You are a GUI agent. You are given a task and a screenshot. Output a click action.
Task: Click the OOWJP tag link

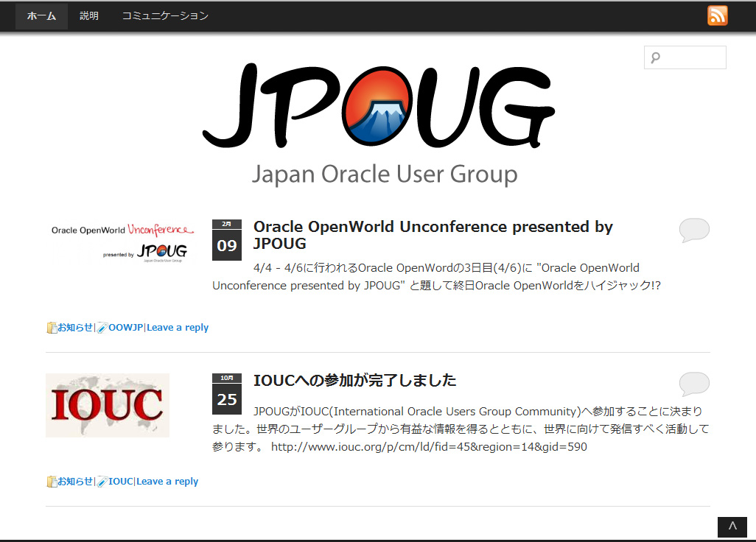point(126,328)
